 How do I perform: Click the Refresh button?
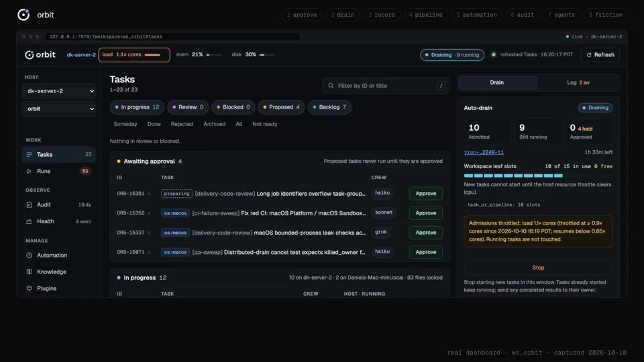click(600, 54)
